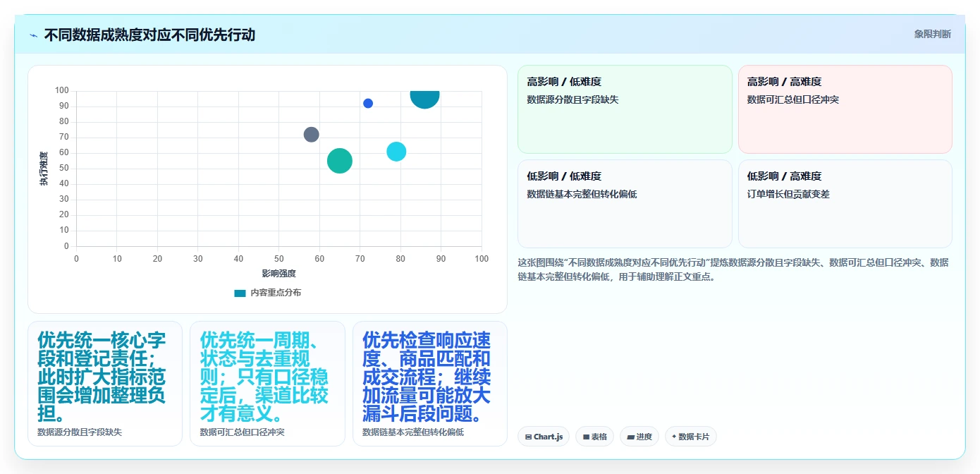Click the 执行难度 y-axis title

point(44,169)
